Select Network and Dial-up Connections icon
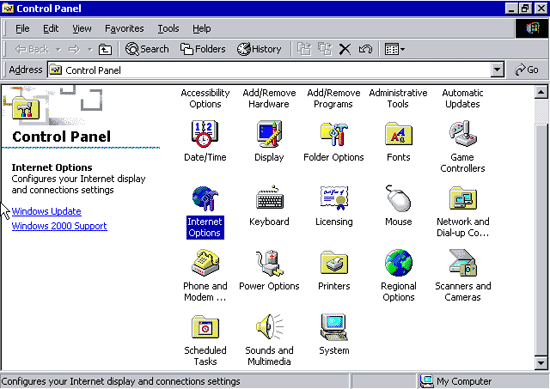Viewport: 550px width, 389px height. 463,198
